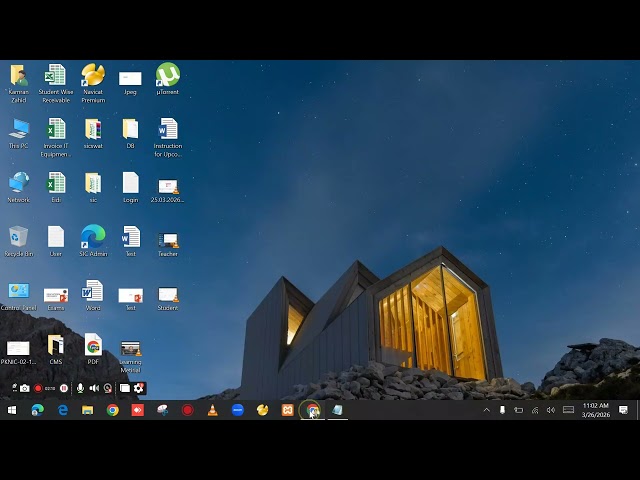Select the Jpeg file on the desktop

tap(130, 83)
